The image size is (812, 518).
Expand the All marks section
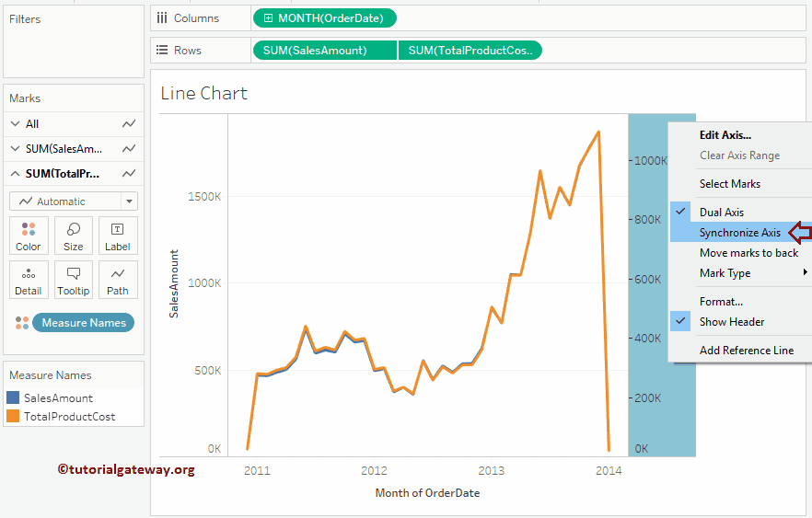[15, 124]
